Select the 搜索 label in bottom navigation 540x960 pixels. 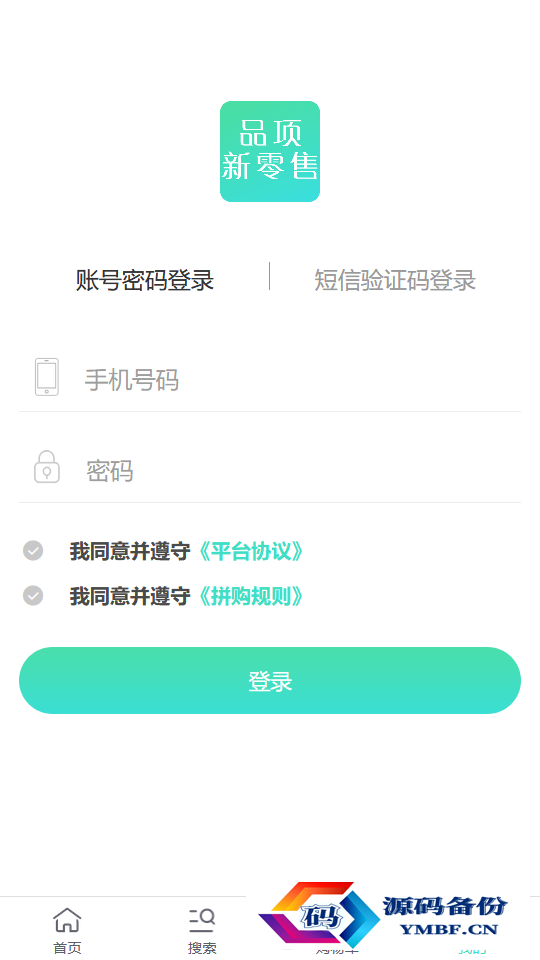pyautogui.click(x=202, y=948)
